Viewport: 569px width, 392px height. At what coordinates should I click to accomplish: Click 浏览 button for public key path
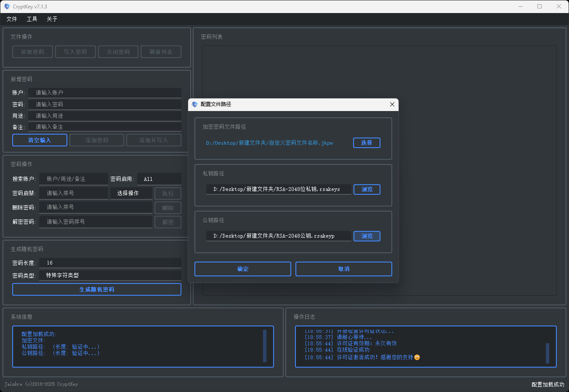pyautogui.click(x=367, y=236)
